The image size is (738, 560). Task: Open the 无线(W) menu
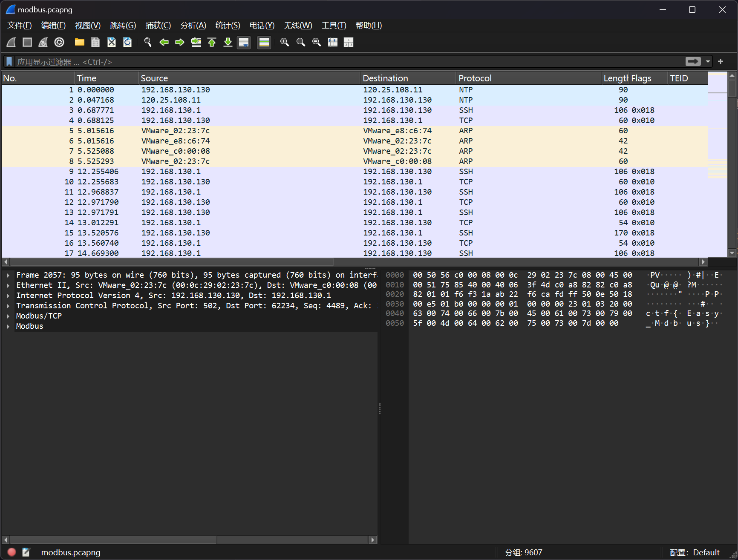click(298, 26)
